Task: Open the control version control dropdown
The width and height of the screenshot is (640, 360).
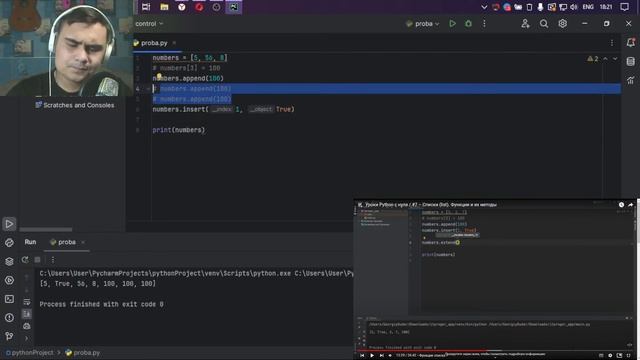Action: coord(149,24)
